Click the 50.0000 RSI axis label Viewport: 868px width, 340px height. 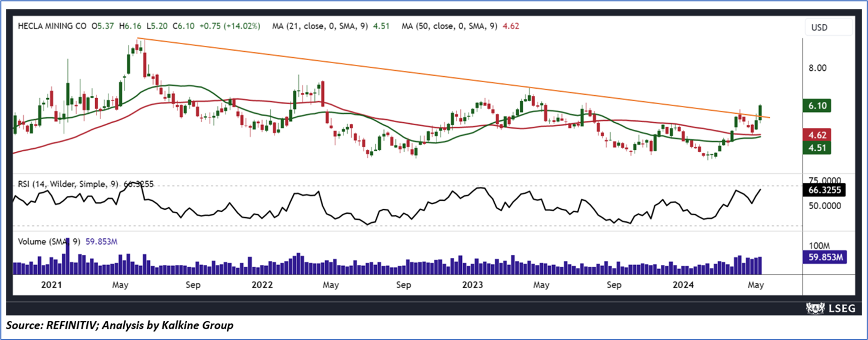[x=825, y=205]
